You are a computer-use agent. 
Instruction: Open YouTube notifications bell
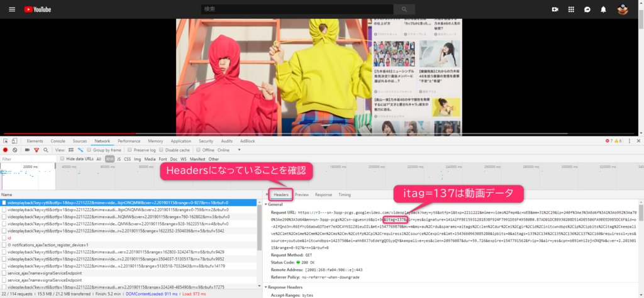click(x=603, y=9)
